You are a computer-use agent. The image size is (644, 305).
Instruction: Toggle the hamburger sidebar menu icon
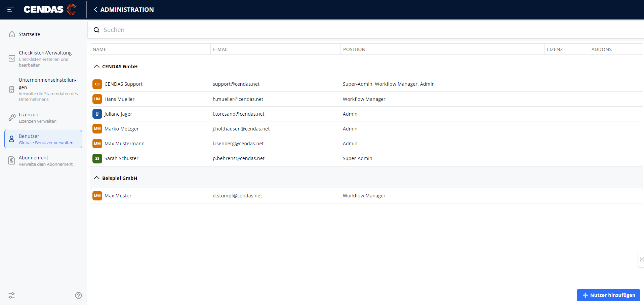click(x=10, y=9)
